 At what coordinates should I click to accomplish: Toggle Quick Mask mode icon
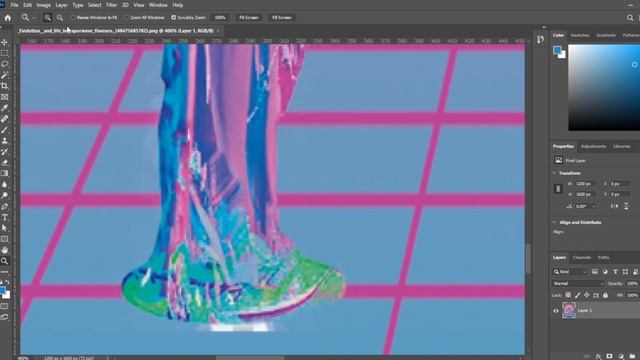click(x=4, y=306)
